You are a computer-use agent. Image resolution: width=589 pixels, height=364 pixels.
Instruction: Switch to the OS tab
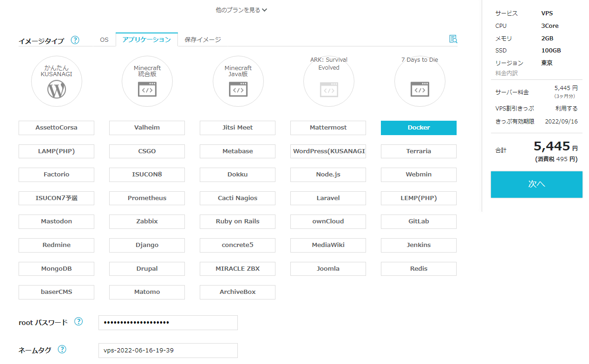104,40
